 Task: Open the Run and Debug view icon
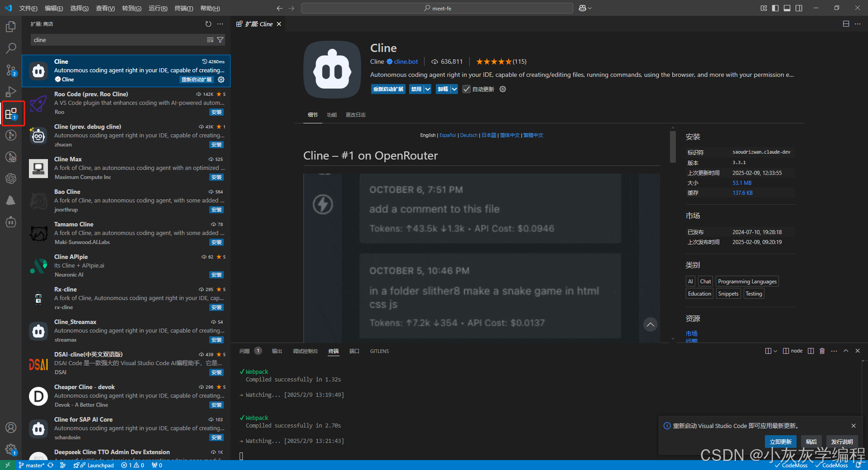(11, 92)
